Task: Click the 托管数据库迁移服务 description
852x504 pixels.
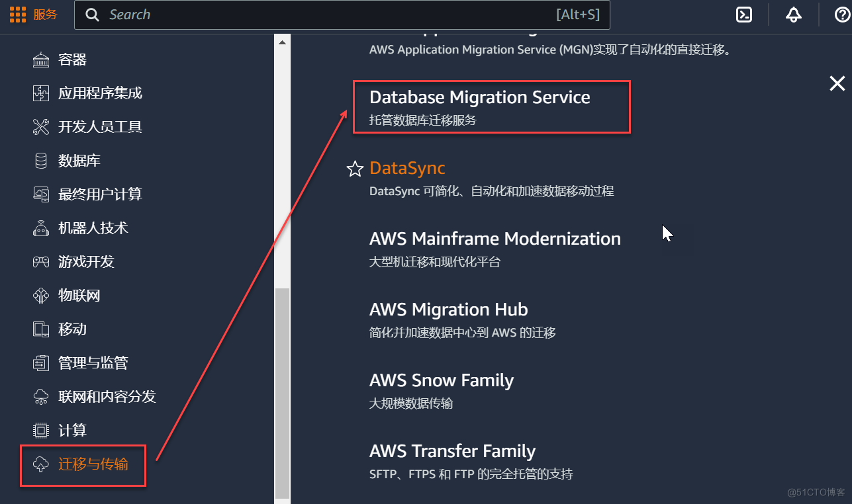Action: coord(422,120)
